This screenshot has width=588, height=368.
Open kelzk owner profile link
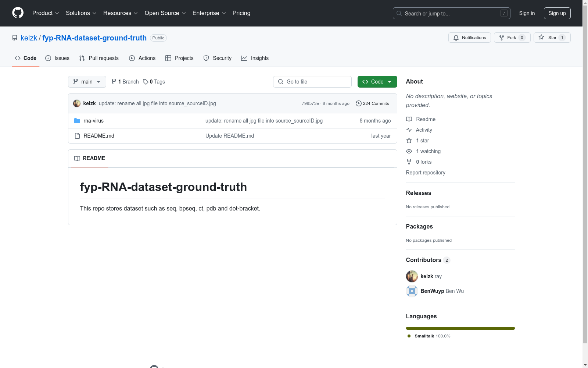click(29, 38)
